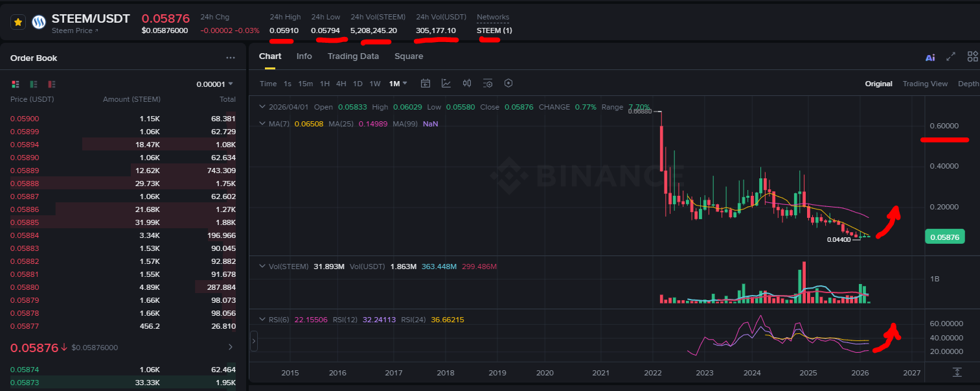This screenshot has width=980, height=391.
Task: Open the Steem Price link
Action: coord(75,30)
